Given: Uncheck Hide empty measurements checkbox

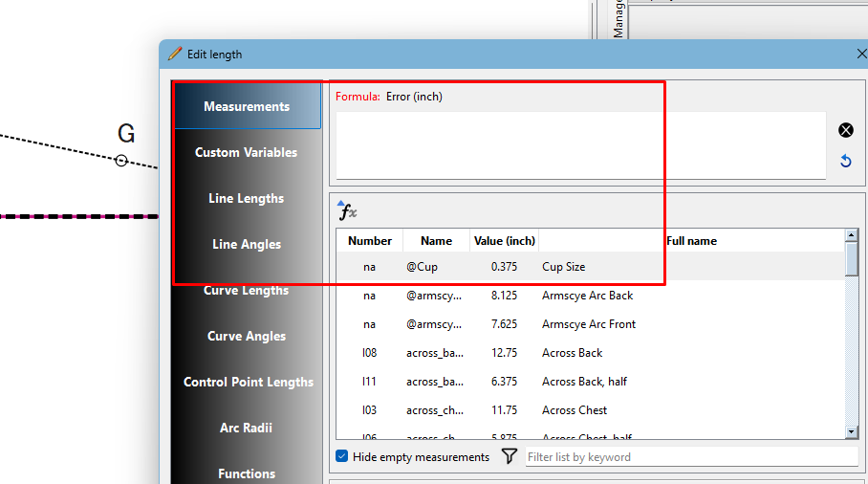Looking at the screenshot, I should (x=342, y=457).
